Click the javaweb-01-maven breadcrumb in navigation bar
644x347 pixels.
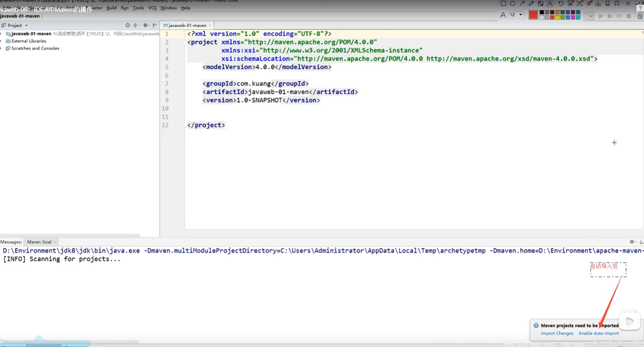point(20,16)
